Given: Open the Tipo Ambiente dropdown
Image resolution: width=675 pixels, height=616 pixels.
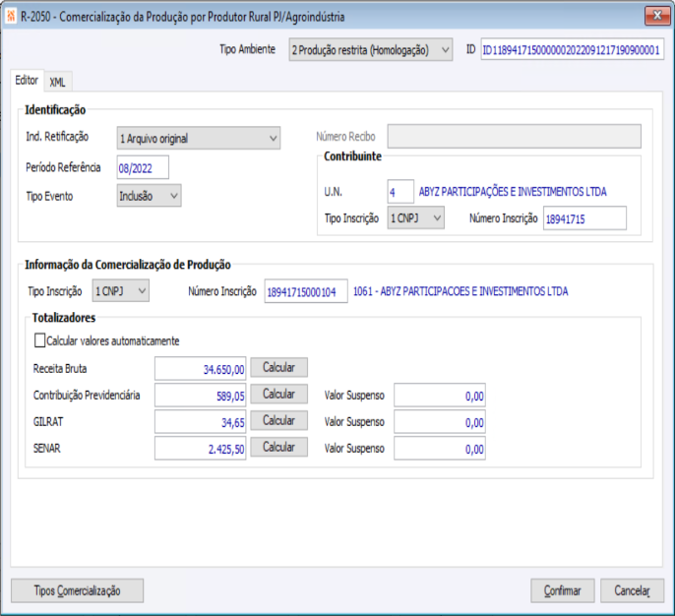Looking at the screenshot, I should [x=371, y=50].
